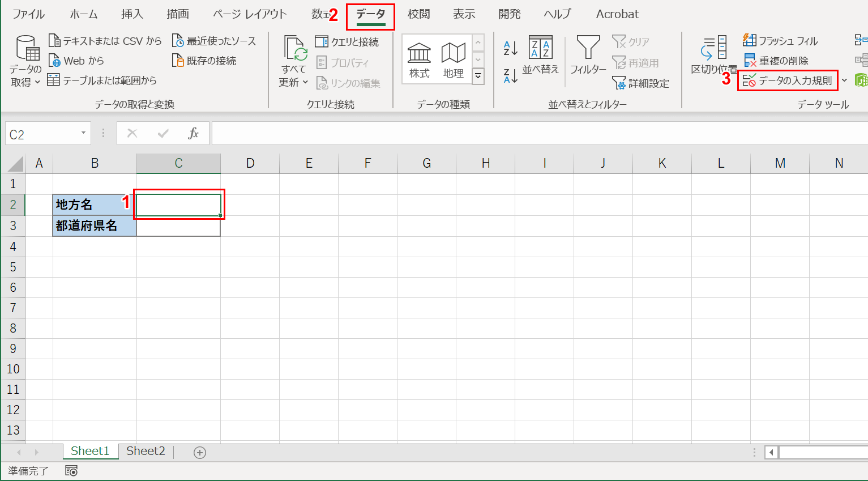This screenshot has width=868, height=481.
Task: Switch to the 開発 tab
Action: (509, 14)
